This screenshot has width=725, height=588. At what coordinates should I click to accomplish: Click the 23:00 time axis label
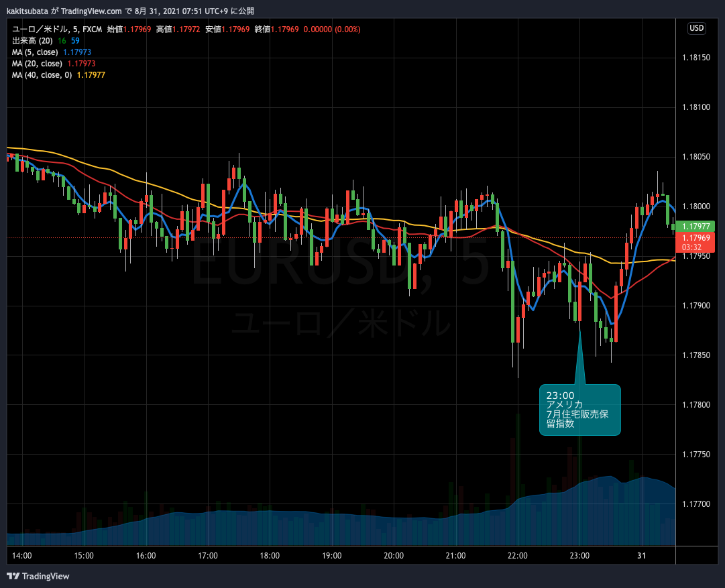point(579,556)
